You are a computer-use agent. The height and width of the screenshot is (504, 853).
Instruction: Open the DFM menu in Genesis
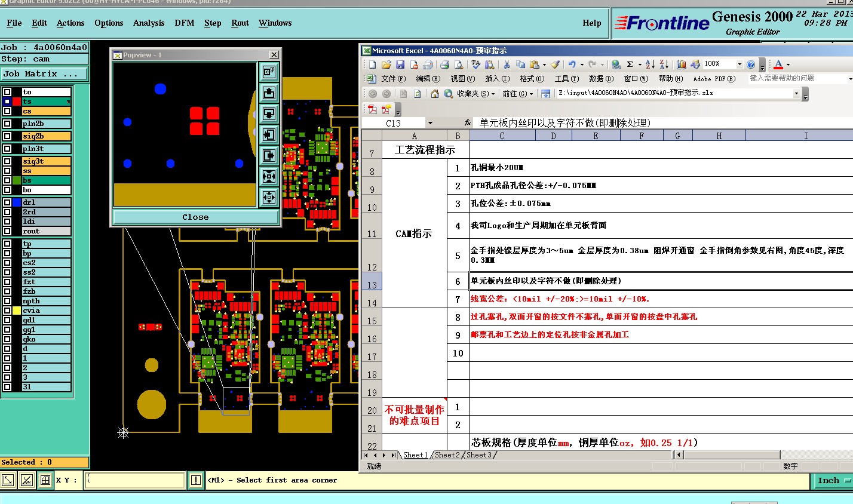pos(185,23)
